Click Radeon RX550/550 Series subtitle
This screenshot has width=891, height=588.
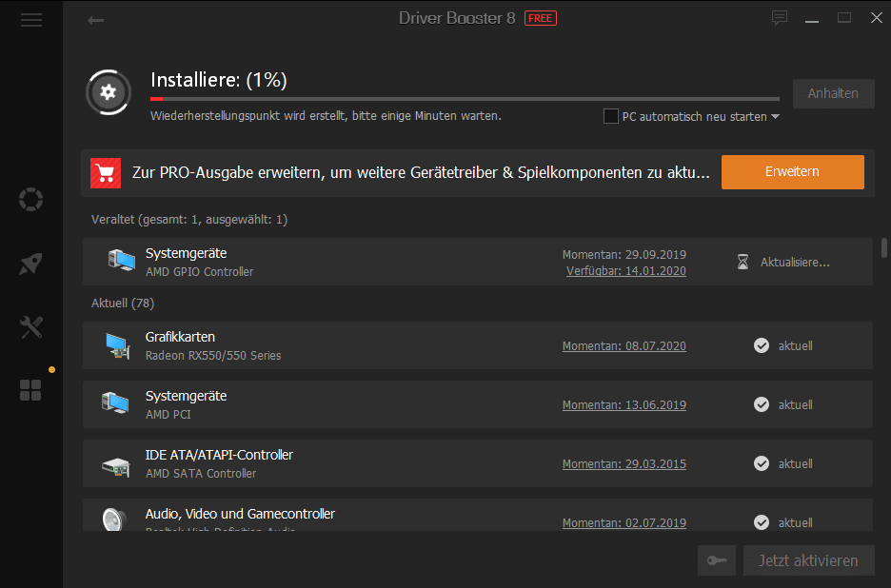click(213, 356)
